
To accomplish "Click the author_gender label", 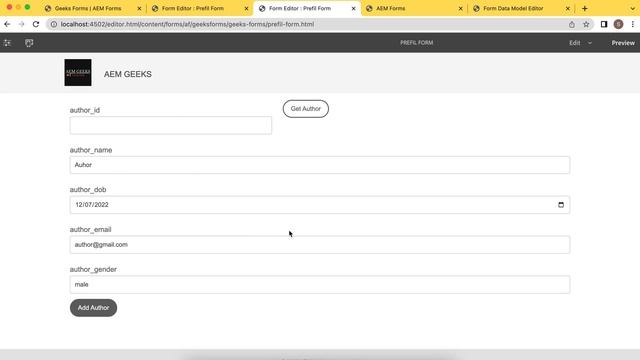I will coord(93,269).
